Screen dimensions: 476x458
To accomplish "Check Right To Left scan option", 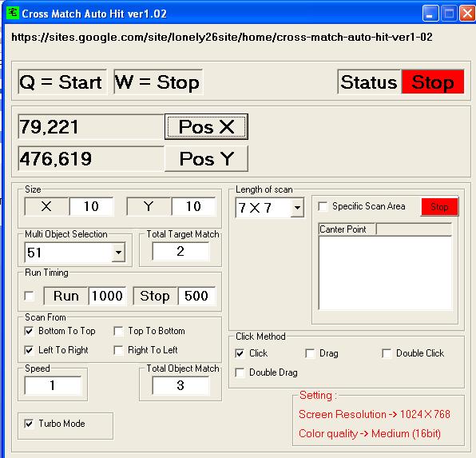I will point(118,350).
